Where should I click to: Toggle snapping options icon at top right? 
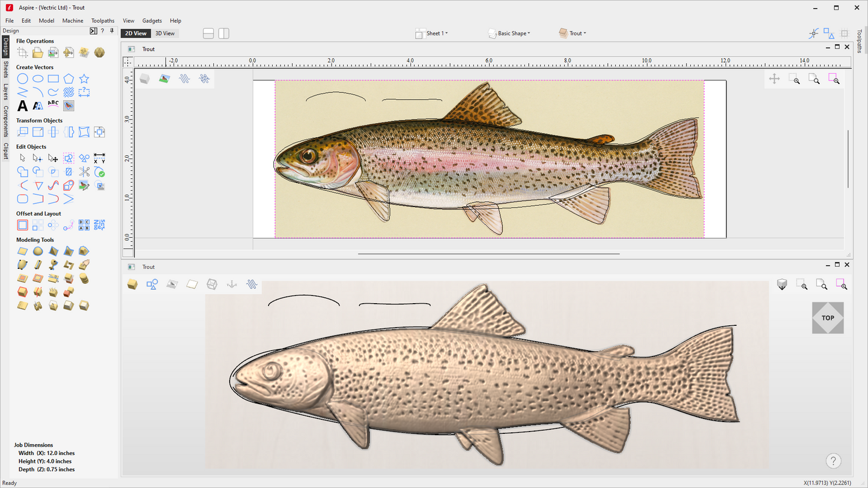(x=813, y=34)
